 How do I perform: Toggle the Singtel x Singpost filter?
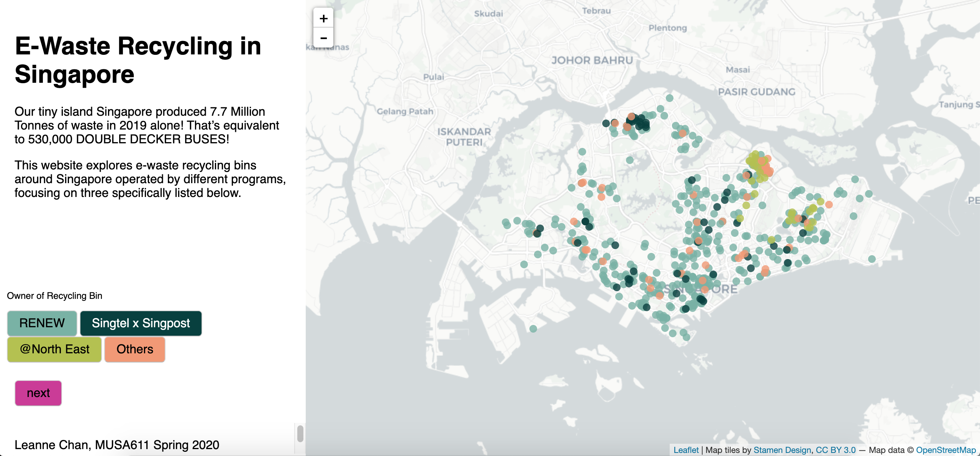click(141, 323)
